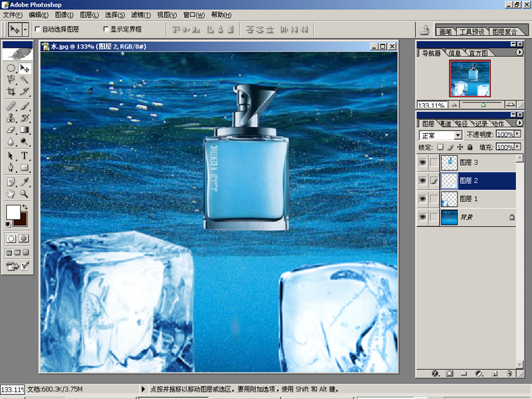The height and width of the screenshot is (399, 532).
Task: Select the Elliptical Marquee tool
Action: 11,68
